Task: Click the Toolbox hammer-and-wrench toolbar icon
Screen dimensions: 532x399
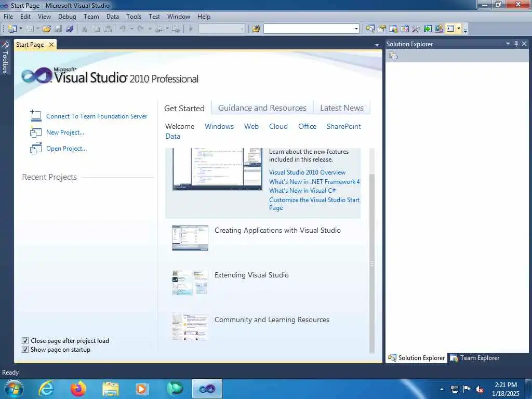Action: pos(416,29)
